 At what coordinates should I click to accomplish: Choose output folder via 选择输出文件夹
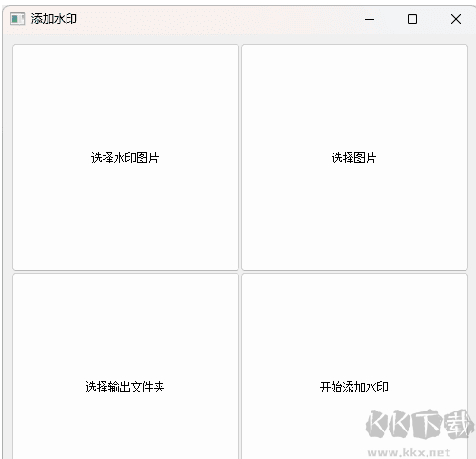coord(125,366)
